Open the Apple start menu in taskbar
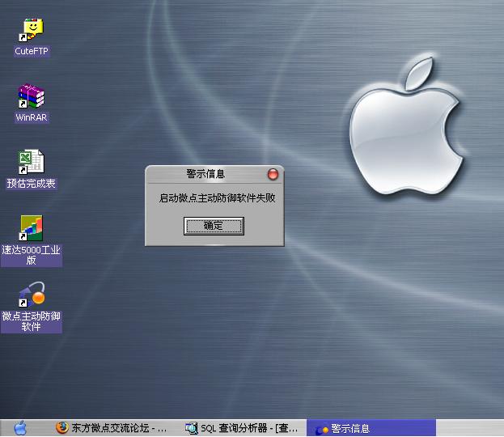Screen dimensions: 504x437 (20, 428)
